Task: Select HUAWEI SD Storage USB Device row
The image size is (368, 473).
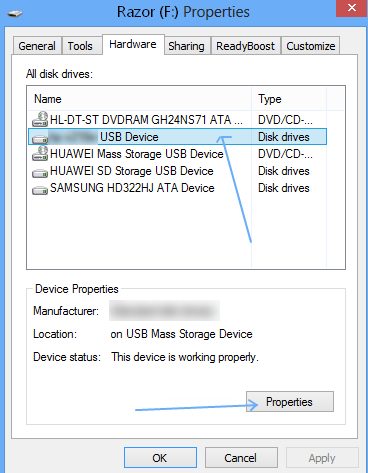Action: (x=177, y=171)
